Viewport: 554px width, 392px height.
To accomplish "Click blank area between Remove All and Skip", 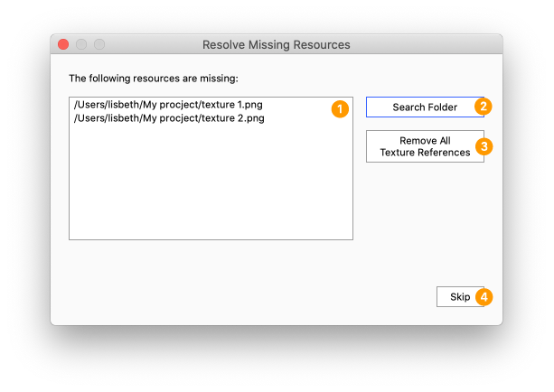I will pos(425,224).
